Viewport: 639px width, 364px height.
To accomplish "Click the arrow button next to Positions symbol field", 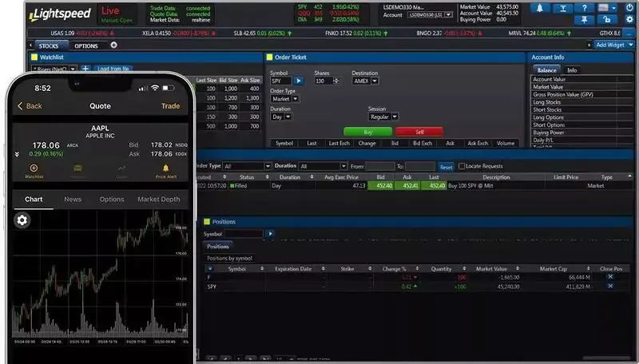I will pos(270,234).
